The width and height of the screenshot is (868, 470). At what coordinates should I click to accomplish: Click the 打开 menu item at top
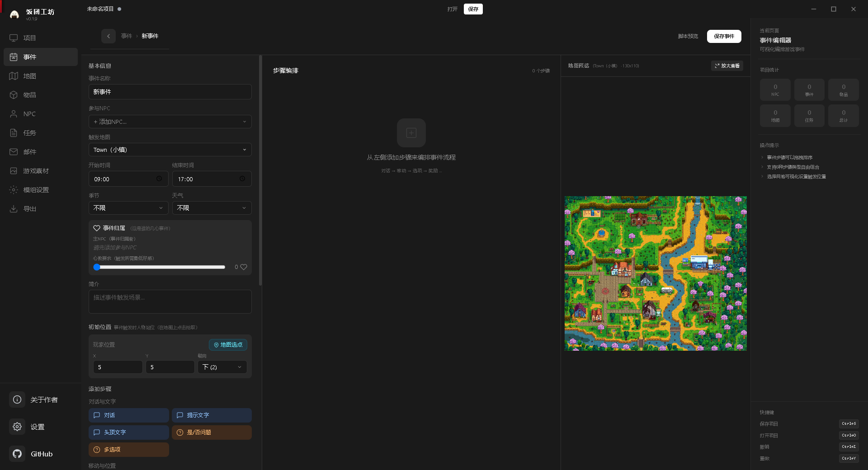click(x=453, y=9)
